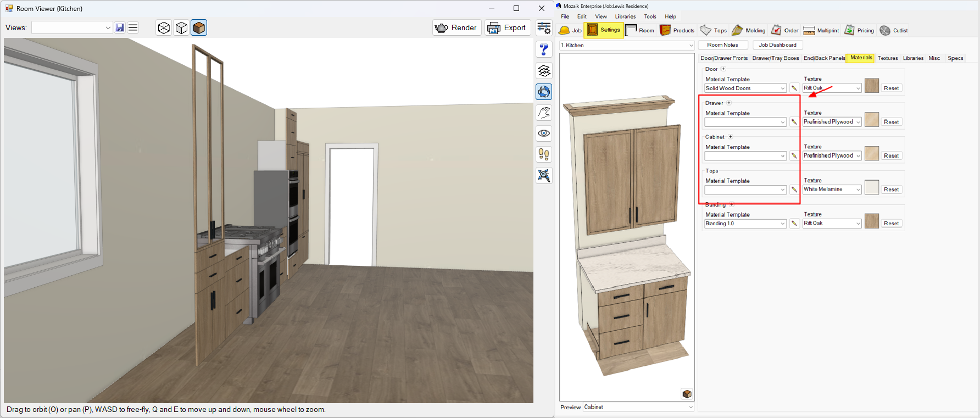Click the Render teapot button
This screenshot has height=418, width=980.
coord(456,27)
